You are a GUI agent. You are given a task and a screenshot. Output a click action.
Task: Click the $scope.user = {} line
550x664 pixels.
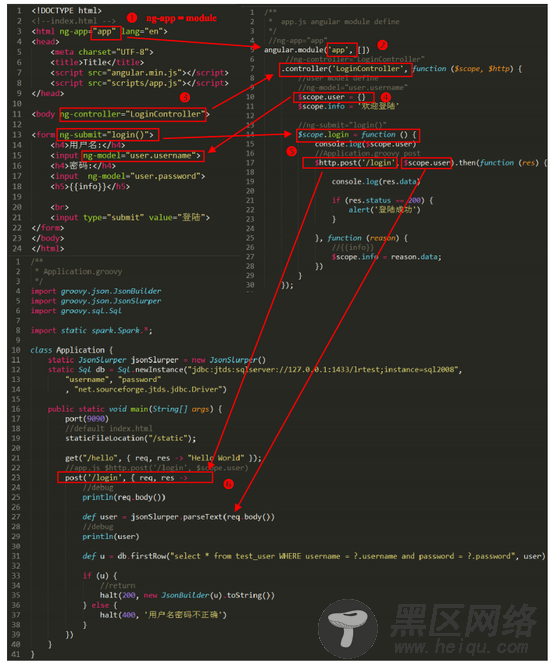[334, 97]
